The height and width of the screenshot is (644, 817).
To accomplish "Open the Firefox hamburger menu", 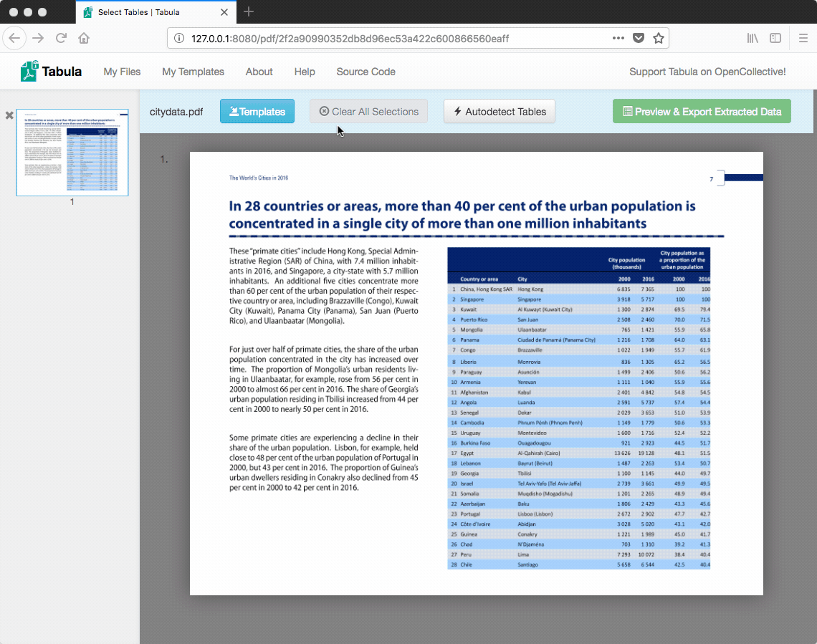I will point(803,38).
